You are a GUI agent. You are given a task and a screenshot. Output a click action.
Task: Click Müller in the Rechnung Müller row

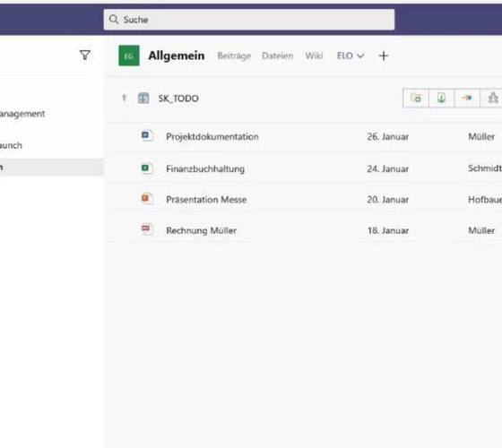(x=481, y=230)
